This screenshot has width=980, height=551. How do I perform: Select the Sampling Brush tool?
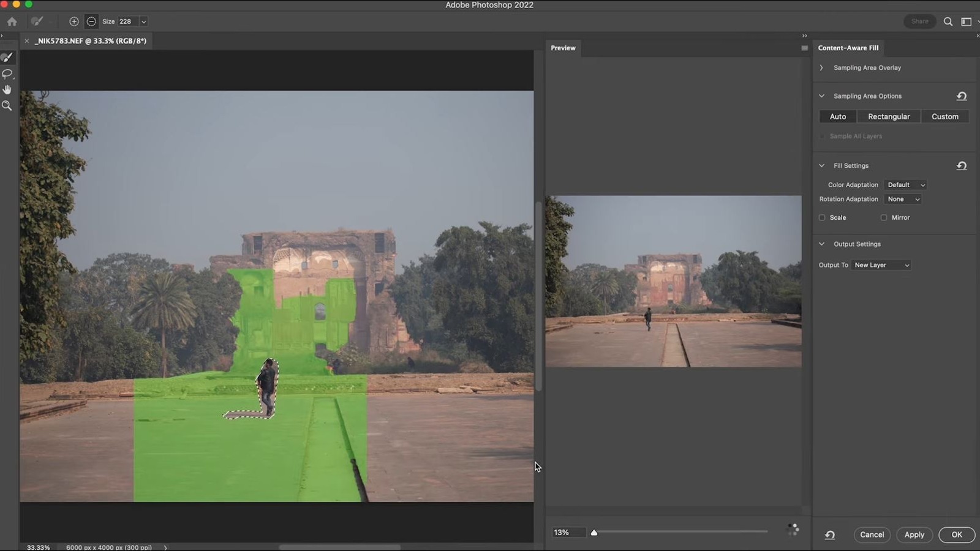(7, 57)
